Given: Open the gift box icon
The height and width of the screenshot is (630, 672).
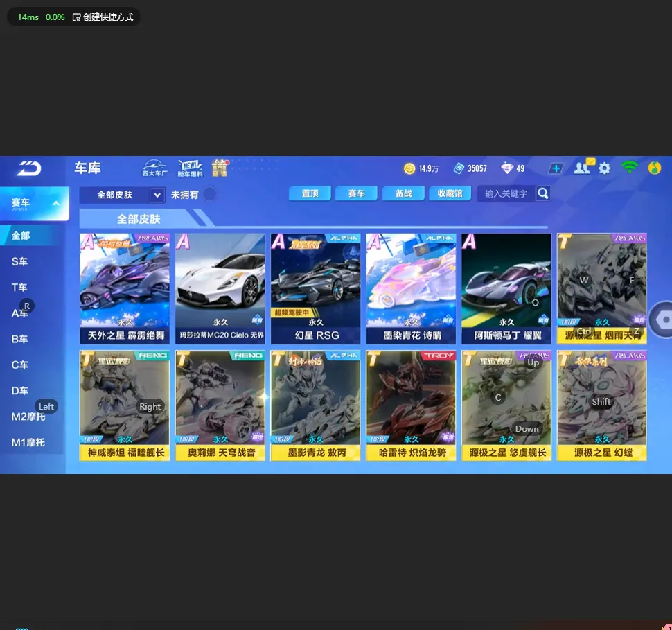Looking at the screenshot, I should click(220, 168).
